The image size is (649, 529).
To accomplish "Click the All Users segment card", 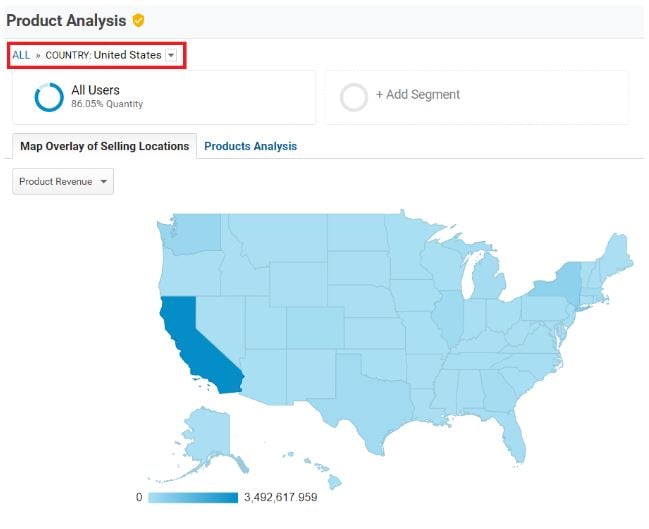I will (x=163, y=97).
